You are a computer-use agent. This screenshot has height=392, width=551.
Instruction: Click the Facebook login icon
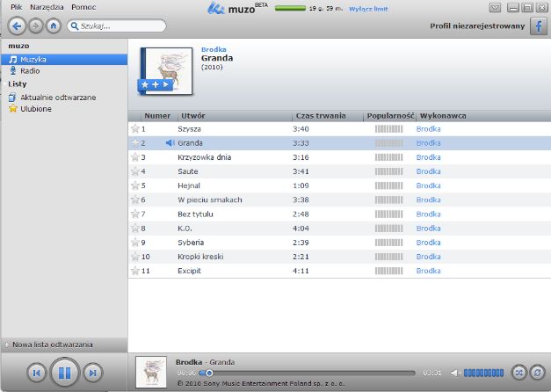pos(539,26)
